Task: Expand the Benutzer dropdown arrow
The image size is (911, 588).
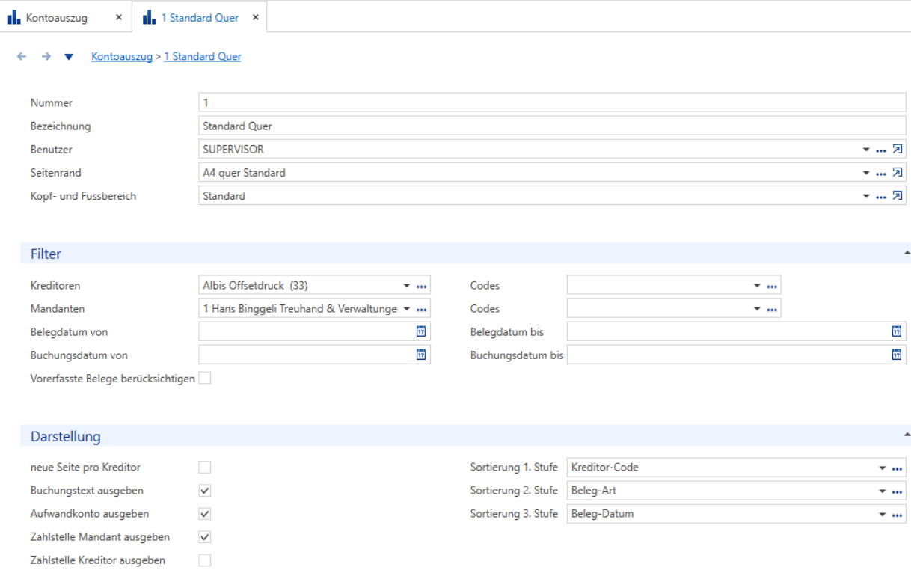Action: [866, 150]
